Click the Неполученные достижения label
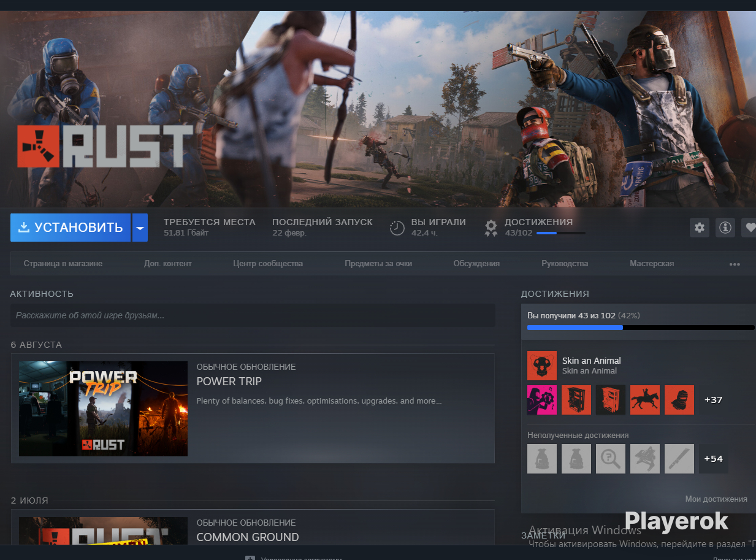 coord(578,435)
